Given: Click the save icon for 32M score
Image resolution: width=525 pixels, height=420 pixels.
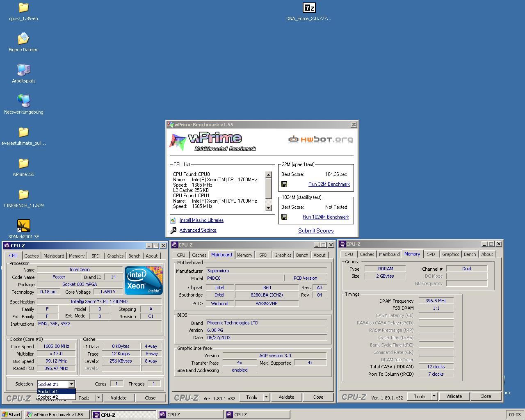Looking at the screenshot, I should [284, 184].
